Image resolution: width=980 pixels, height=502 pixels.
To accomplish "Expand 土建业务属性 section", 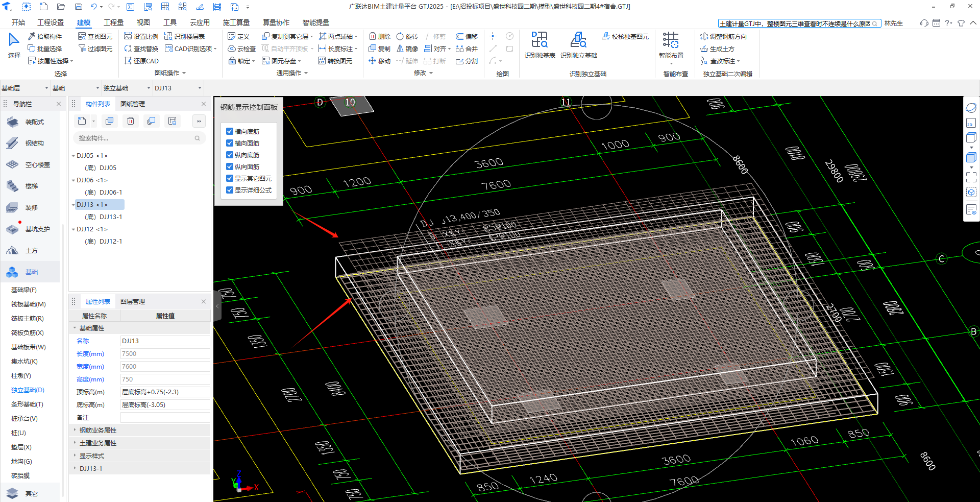I will (75, 443).
